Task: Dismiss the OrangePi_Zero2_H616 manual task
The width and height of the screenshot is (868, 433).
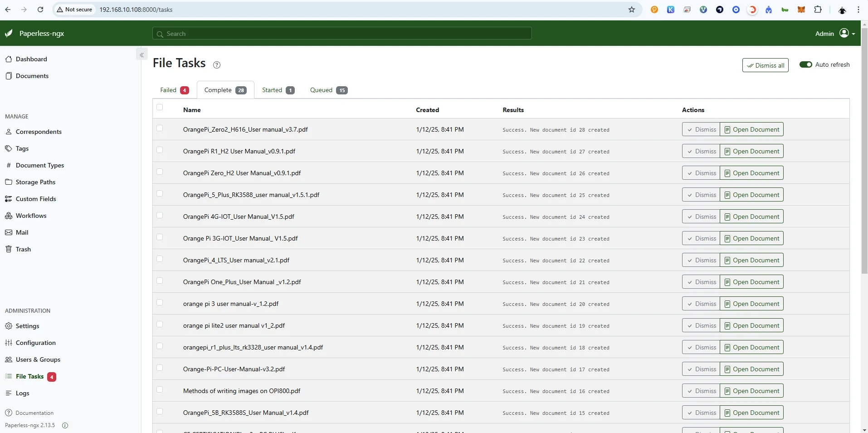Action: point(701,129)
